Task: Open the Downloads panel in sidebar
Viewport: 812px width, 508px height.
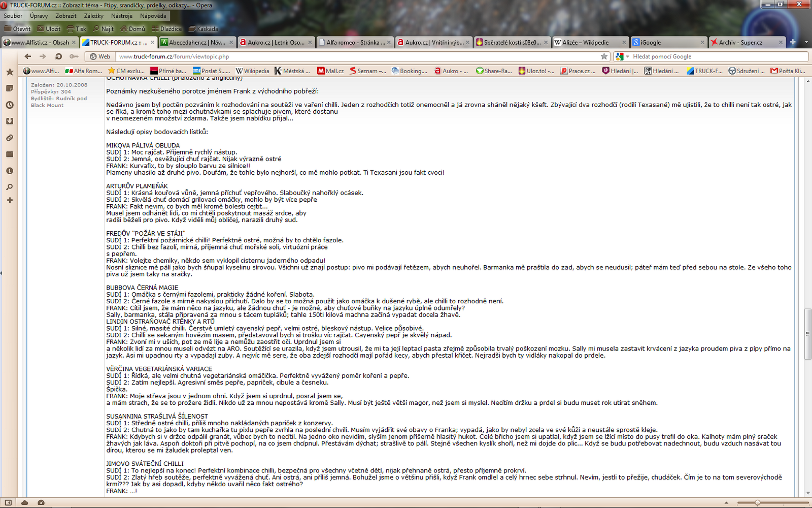Action: [x=10, y=121]
